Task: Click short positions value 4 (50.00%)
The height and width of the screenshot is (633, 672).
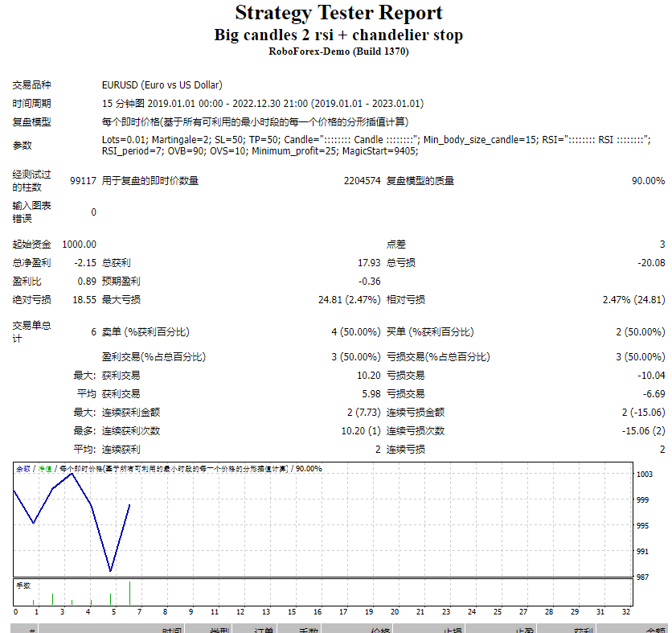Action: pyautogui.click(x=356, y=332)
